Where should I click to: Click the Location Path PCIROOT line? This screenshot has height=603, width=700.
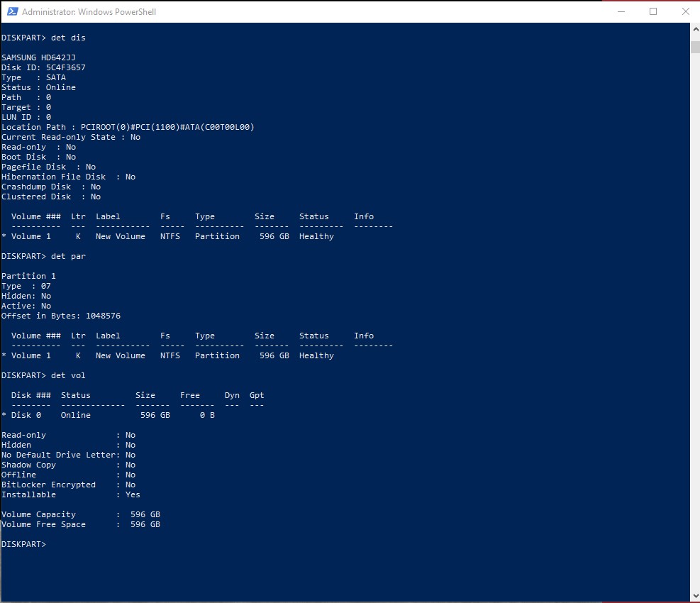click(x=128, y=127)
